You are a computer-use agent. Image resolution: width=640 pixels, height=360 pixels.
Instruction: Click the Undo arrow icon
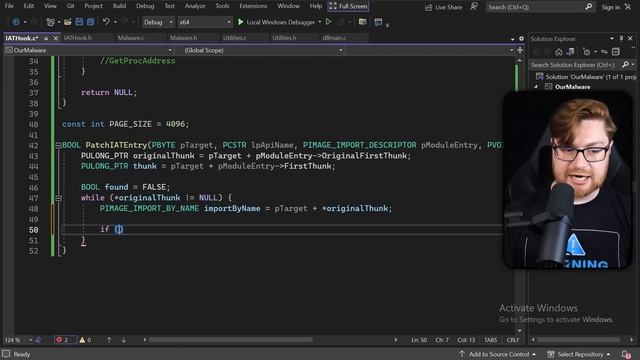[x=106, y=22]
